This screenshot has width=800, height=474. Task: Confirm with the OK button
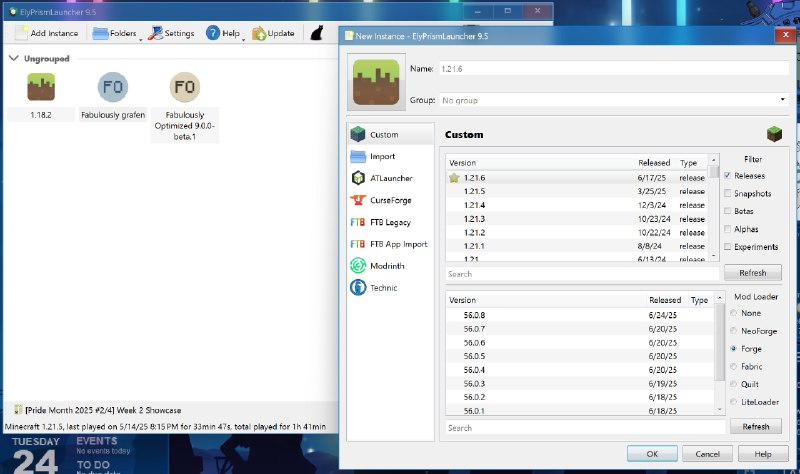click(x=652, y=454)
